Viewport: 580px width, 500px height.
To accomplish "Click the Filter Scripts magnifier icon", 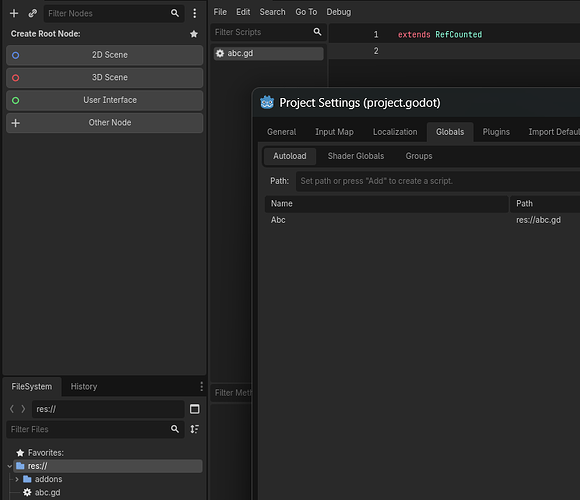I will point(317,32).
